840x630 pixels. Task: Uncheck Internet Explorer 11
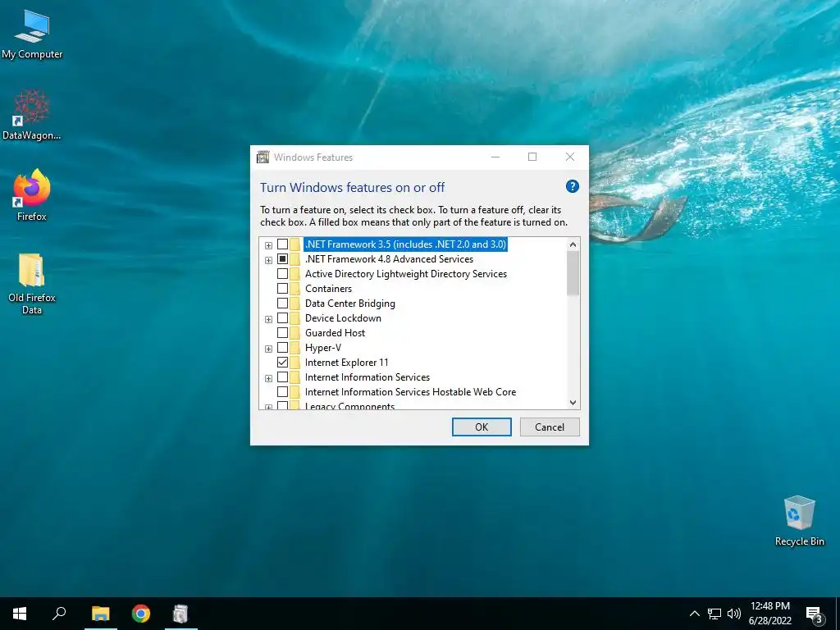tap(282, 362)
